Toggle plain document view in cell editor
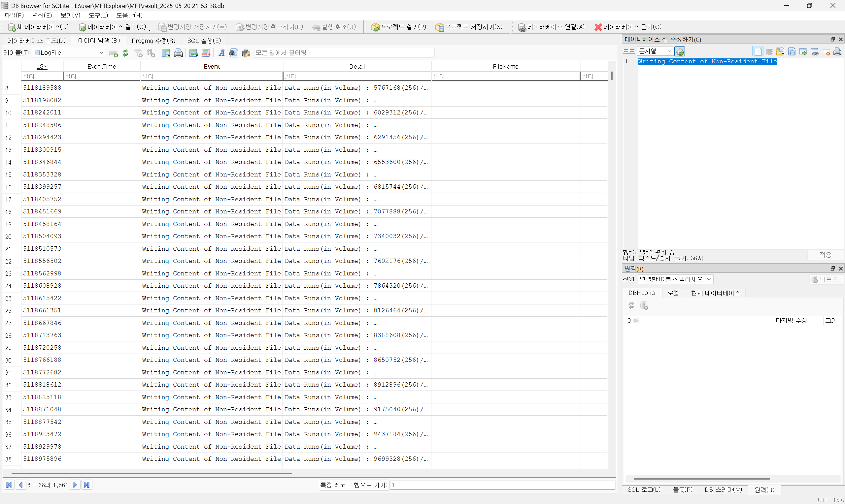845x504 pixels. [758, 52]
